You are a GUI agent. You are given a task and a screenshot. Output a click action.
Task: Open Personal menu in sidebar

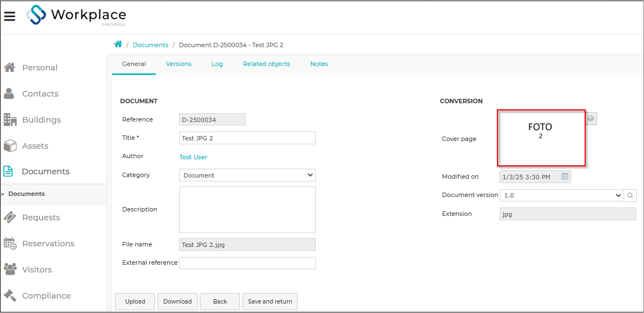40,67
